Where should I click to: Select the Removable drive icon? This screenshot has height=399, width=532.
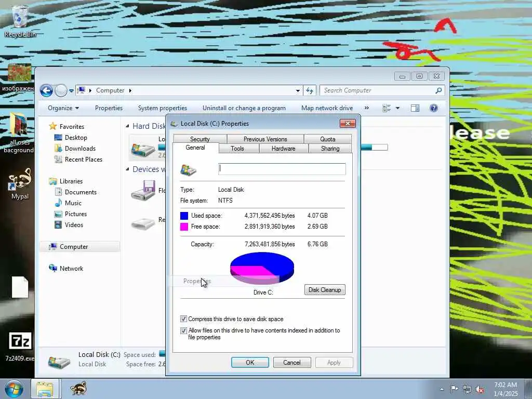click(143, 223)
